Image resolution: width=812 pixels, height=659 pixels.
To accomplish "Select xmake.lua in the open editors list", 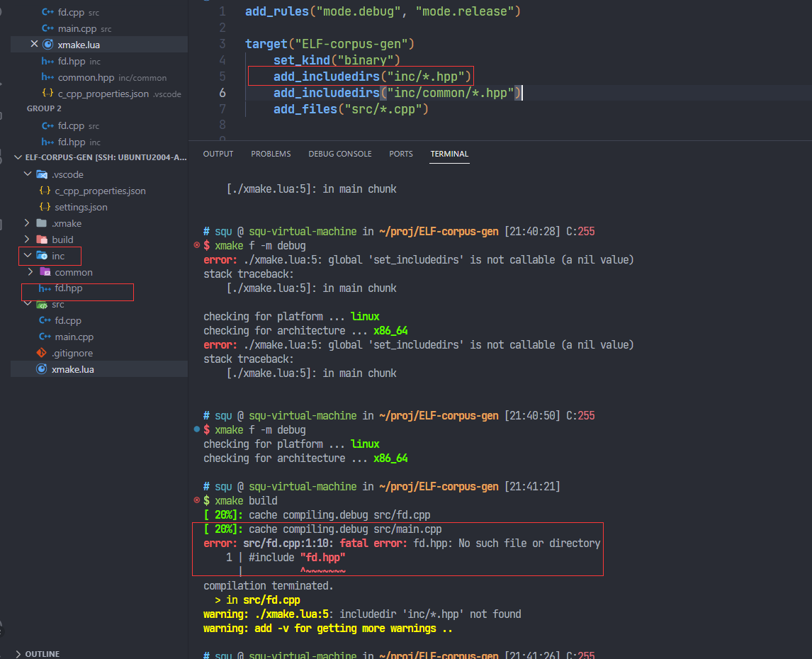I will pos(99,45).
